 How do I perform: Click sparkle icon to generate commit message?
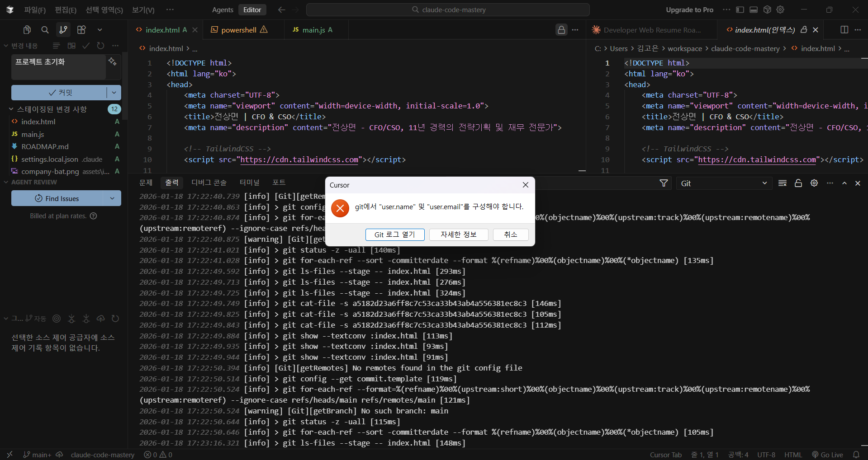(113, 61)
